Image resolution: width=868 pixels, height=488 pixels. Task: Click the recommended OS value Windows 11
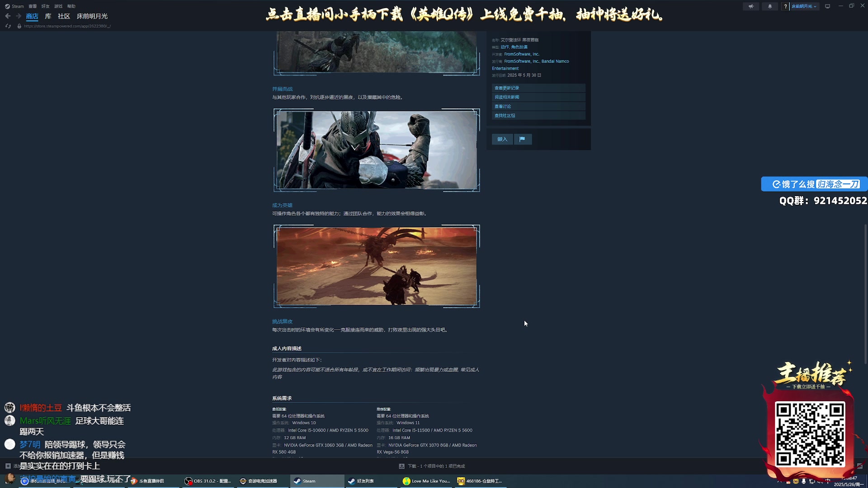(408, 423)
